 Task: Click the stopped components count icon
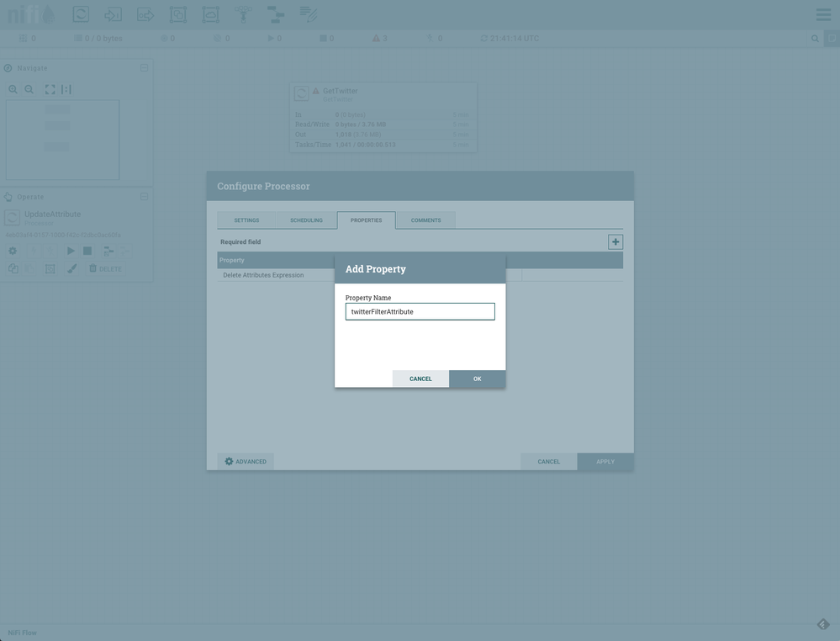(x=323, y=39)
